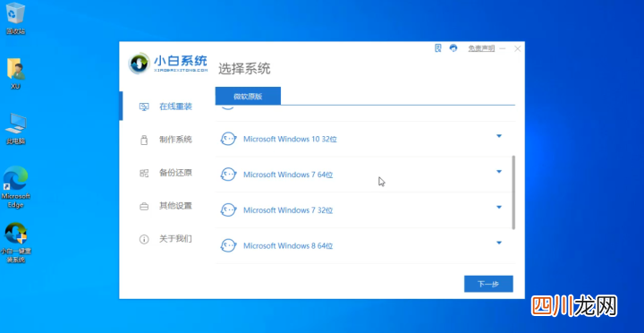Click face icon beside Windows 10 32位

(228, 139)
